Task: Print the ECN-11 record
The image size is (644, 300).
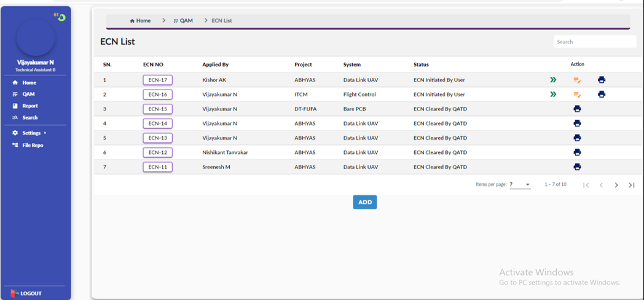Action: coord(577,167)
